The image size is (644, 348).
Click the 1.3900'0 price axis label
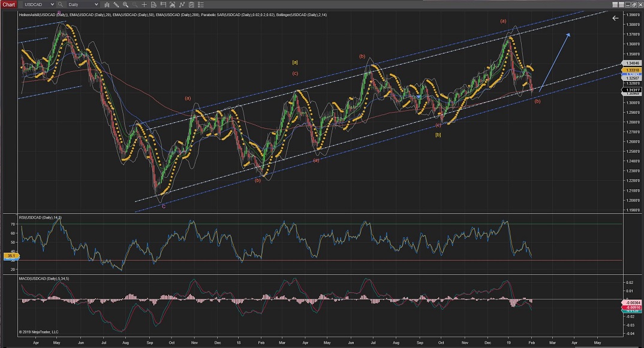coord(633,15)
